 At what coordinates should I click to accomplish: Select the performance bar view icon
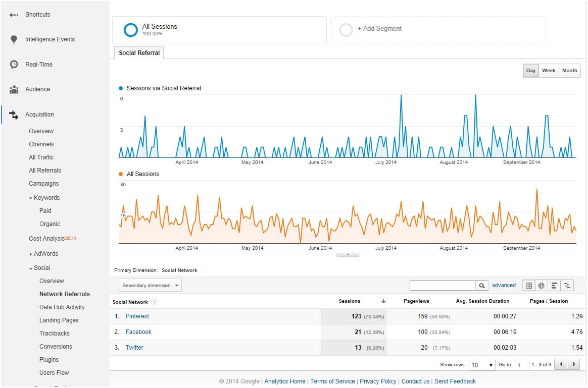point(554,286)
